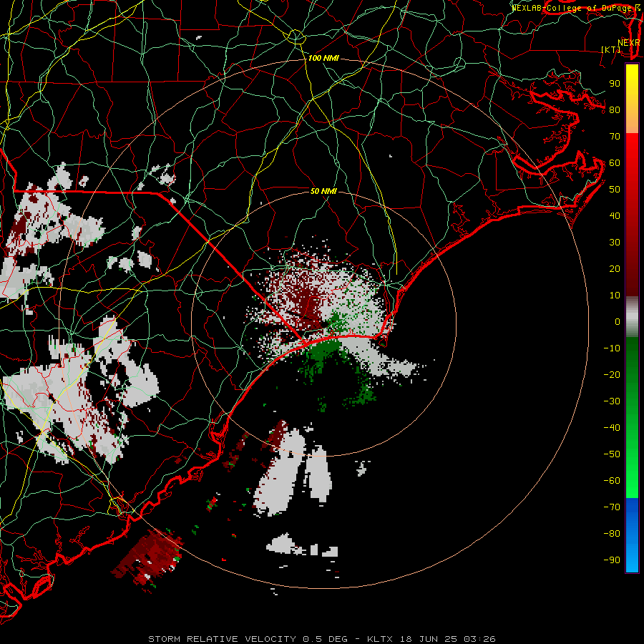Click the "18 JUN 25" date text

(x=428, y=639)
